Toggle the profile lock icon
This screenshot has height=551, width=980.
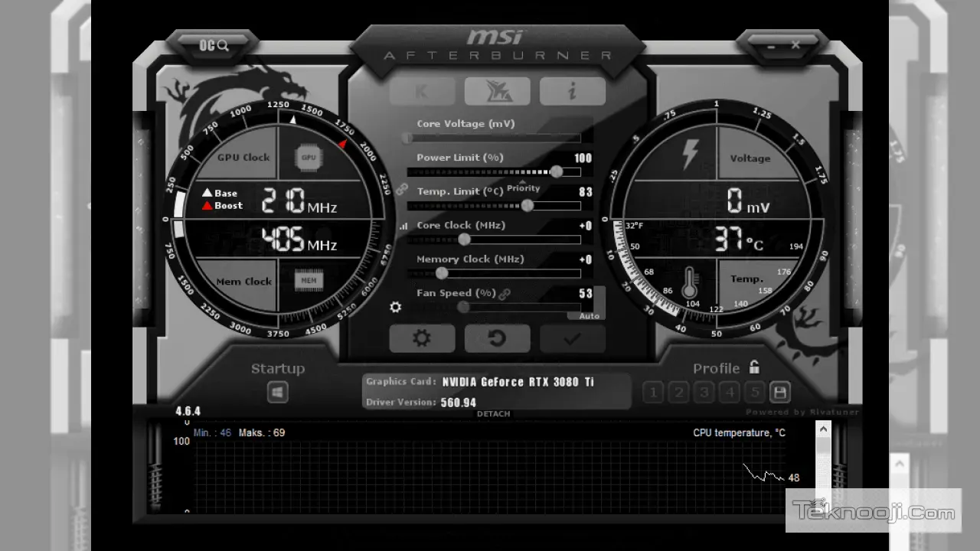click(x=754, y=367)
